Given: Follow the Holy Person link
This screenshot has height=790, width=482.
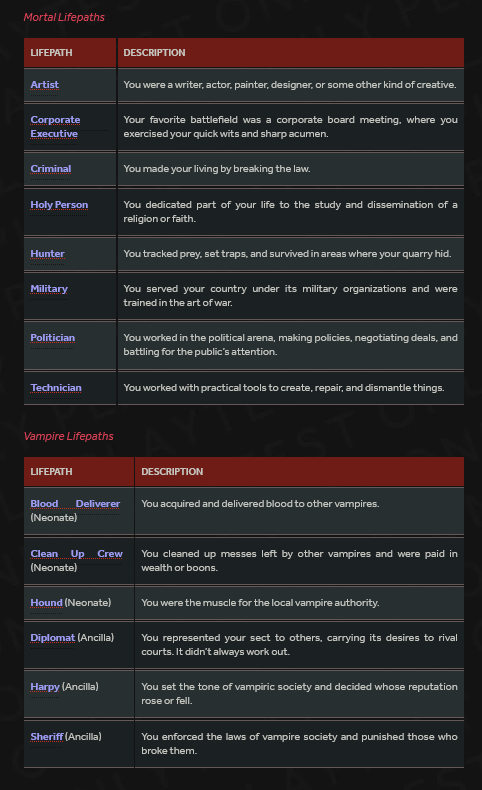Looking at the screenshot, I should click(59, 205).
